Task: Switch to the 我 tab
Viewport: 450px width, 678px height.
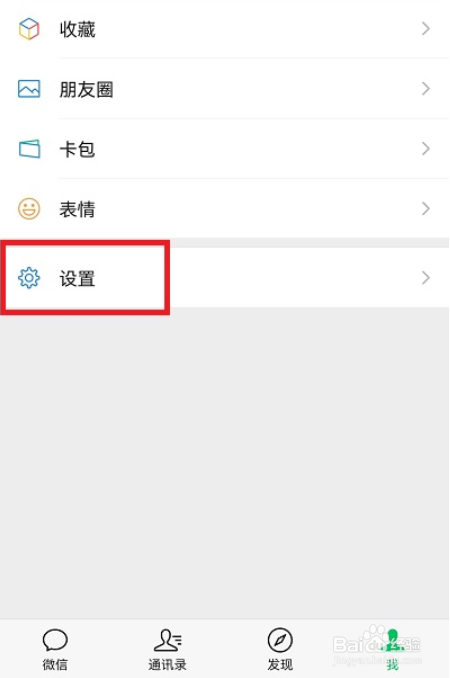Action: click(x=393, y=649)
